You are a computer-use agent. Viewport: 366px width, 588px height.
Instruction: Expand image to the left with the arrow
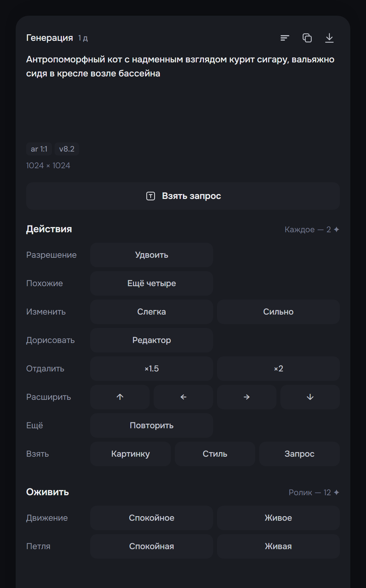(183, 397)
